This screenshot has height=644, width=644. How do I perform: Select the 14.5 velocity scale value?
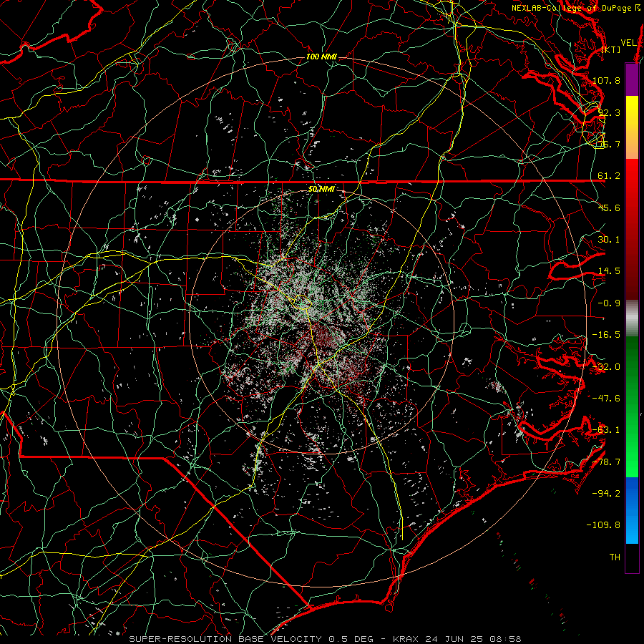point(609,271)
